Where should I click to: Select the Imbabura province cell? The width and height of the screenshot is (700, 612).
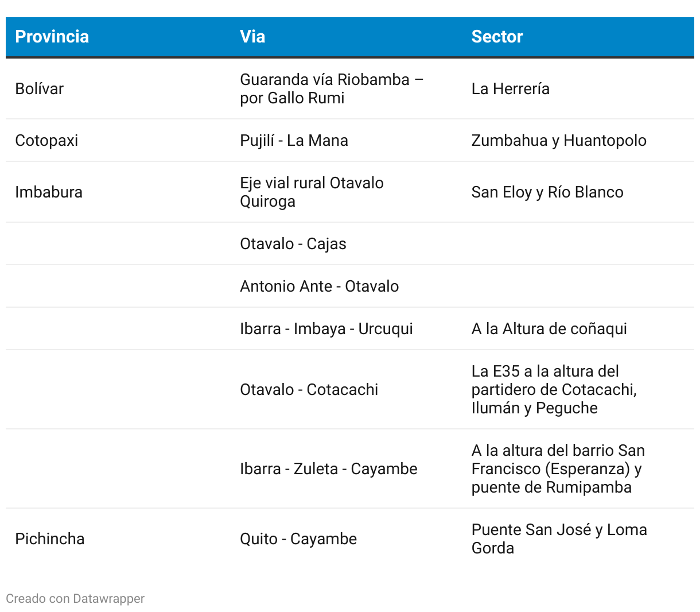coord(49,192)
